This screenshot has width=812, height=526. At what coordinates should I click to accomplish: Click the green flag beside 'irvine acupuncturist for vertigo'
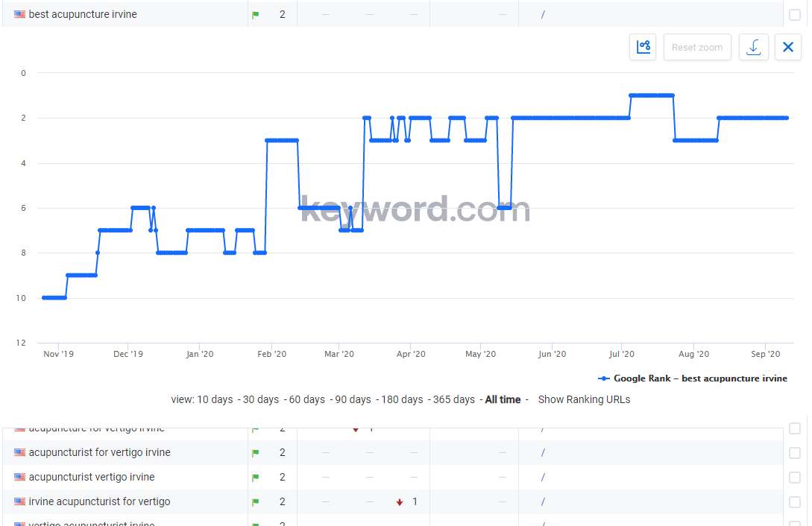click(x=254, y=501)
